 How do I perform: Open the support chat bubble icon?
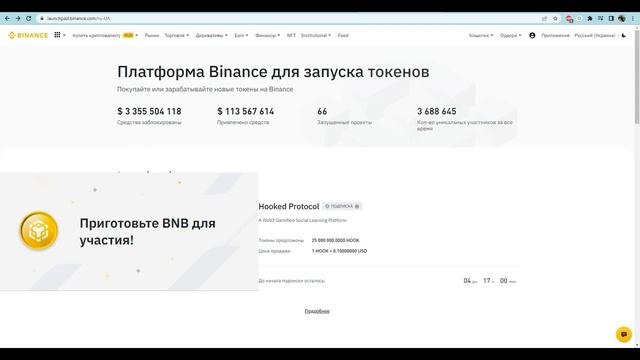[x=624, y=334]
